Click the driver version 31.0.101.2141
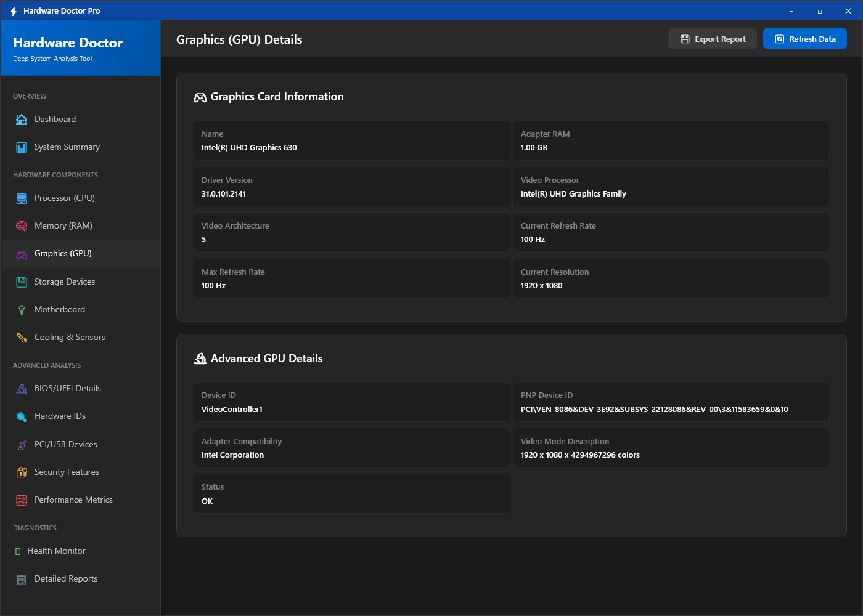The height and width of the screenshot is (616, 863). tap(224, 194)
